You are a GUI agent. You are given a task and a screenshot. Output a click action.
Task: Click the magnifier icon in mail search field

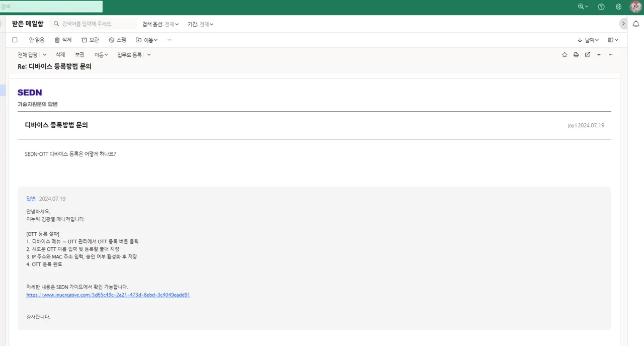tap(56, 24)
